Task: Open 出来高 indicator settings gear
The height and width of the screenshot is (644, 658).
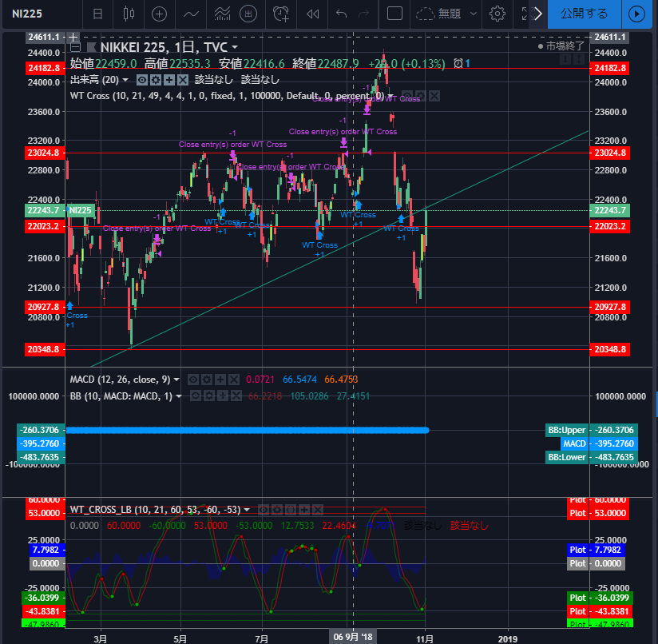Action: point(156,80)
